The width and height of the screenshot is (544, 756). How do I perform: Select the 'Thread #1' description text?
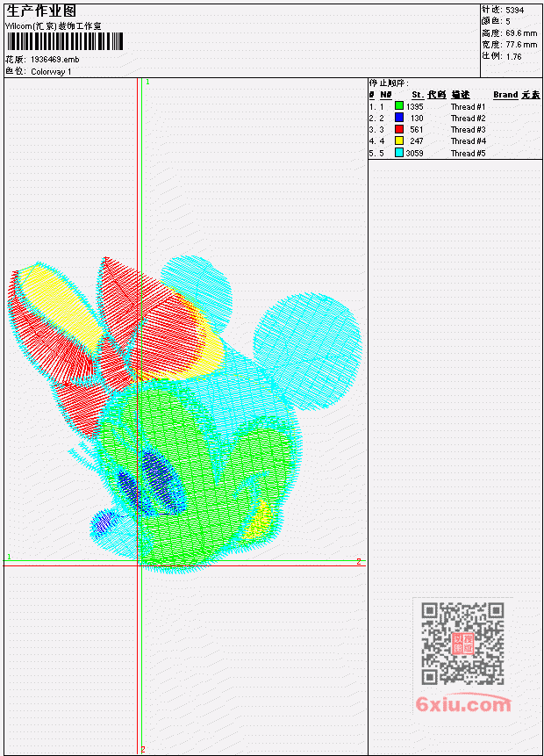tap(468, 106)
